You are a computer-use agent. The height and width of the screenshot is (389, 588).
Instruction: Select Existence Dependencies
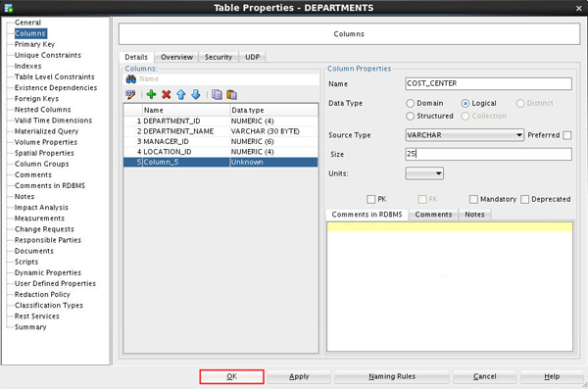[56, 88]
